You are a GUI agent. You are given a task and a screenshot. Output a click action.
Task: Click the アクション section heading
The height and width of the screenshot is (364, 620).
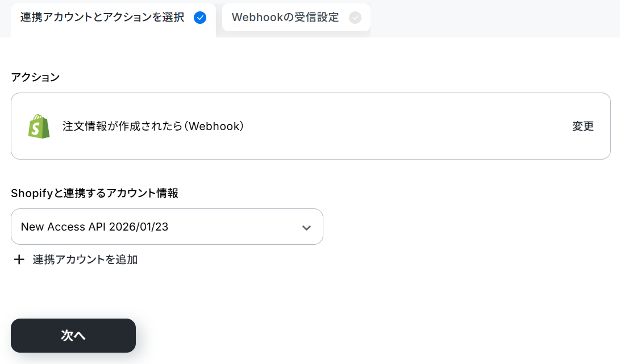point(35,77)
